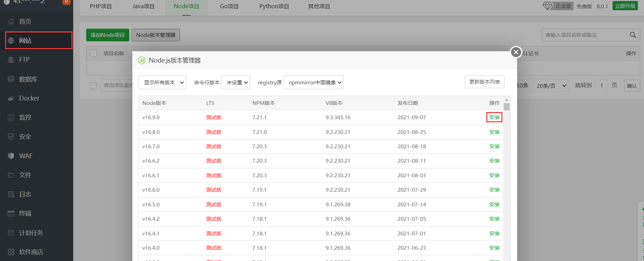Click the database icon in sidebar
The width and height of the screenshot is (644, 261).
pos(11,79)
